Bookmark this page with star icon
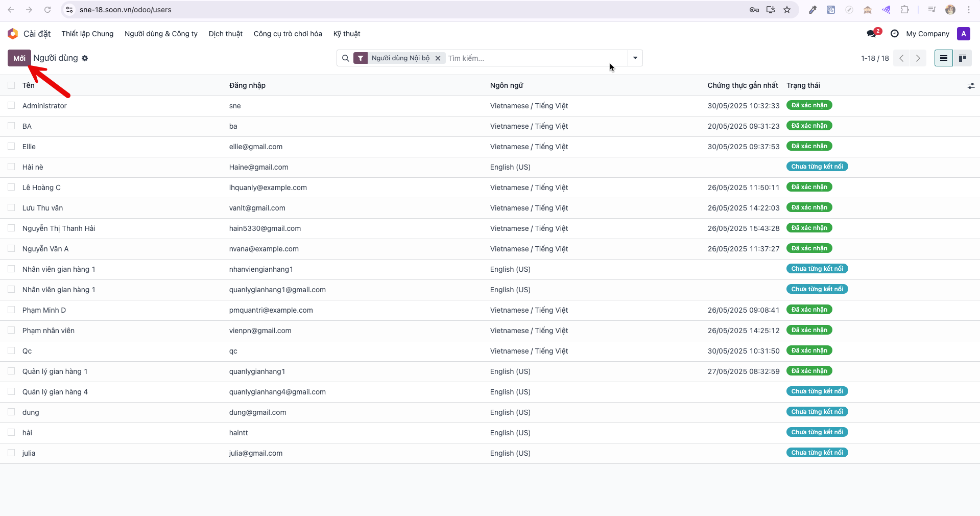 [787, 10]
